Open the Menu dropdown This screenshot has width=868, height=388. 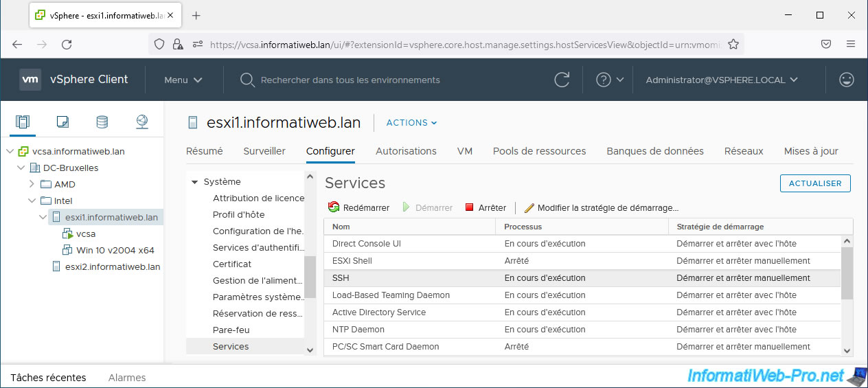tap(183, 80)
